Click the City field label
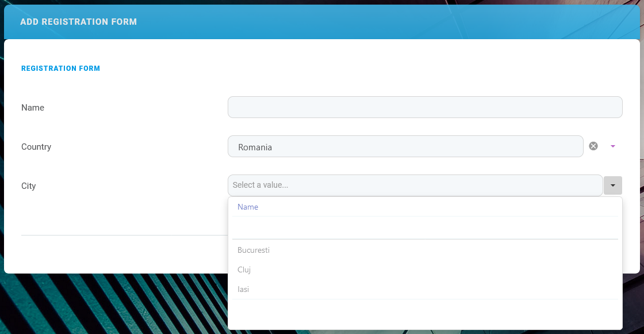Viewport: 644px width, 334px height. pos(29,186)
